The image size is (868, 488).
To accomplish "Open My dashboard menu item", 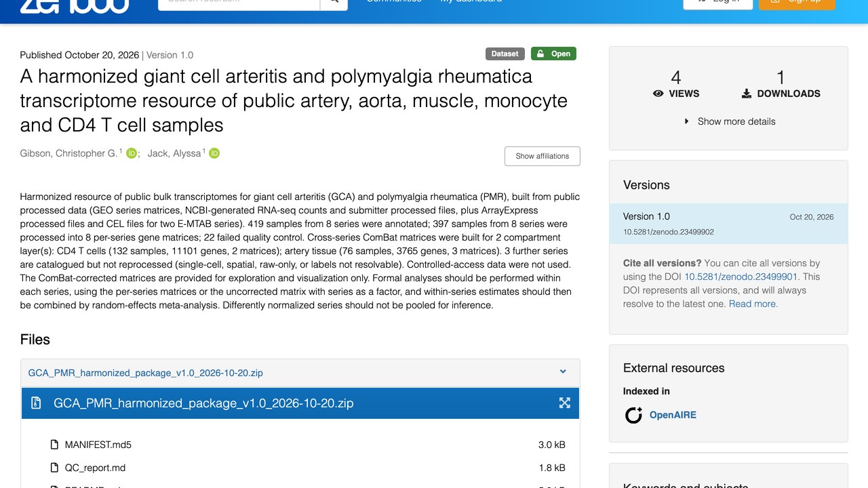I will 471,2.
